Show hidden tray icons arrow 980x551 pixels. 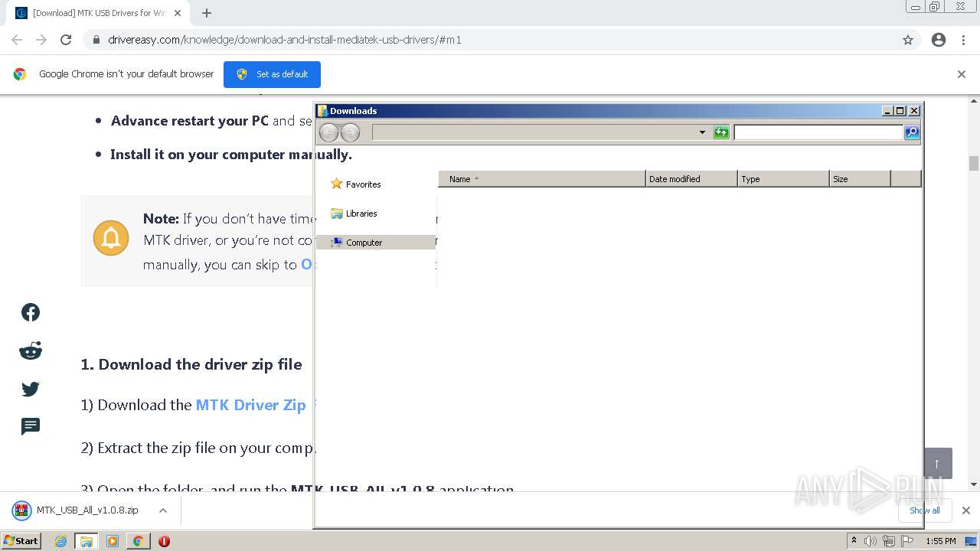tap(854, 541)
